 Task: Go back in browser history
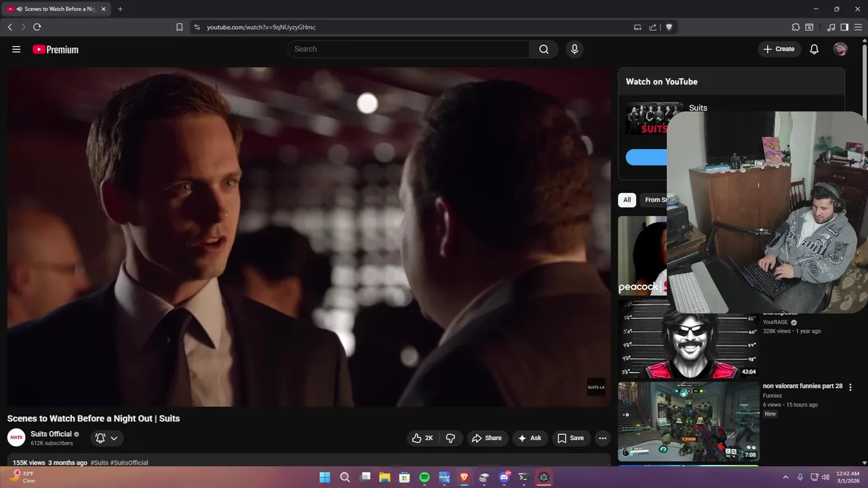click(x=10, y=27)
